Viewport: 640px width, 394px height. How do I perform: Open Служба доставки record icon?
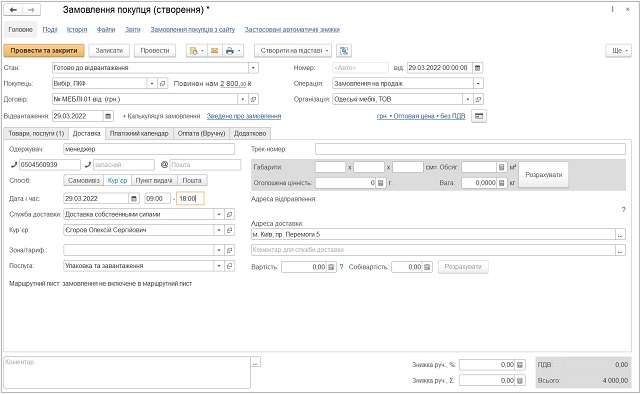point(229,214)
